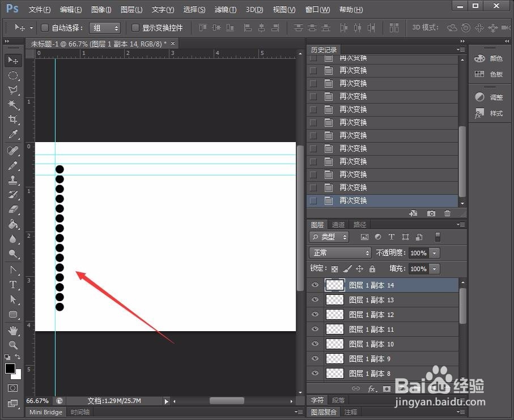Select the Paint Bucket tool
Screen dimensions: 514x420
[x=13, y=224]
